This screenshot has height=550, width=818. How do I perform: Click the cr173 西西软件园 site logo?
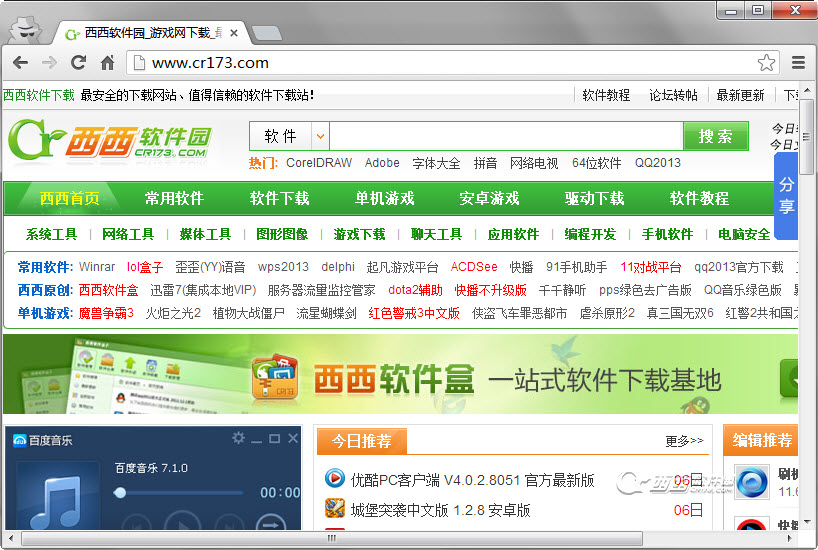[110, 140]
